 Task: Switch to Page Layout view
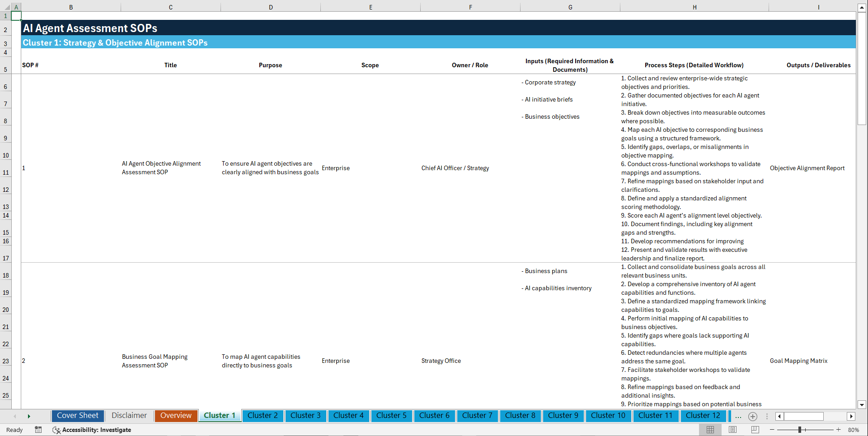732,430
